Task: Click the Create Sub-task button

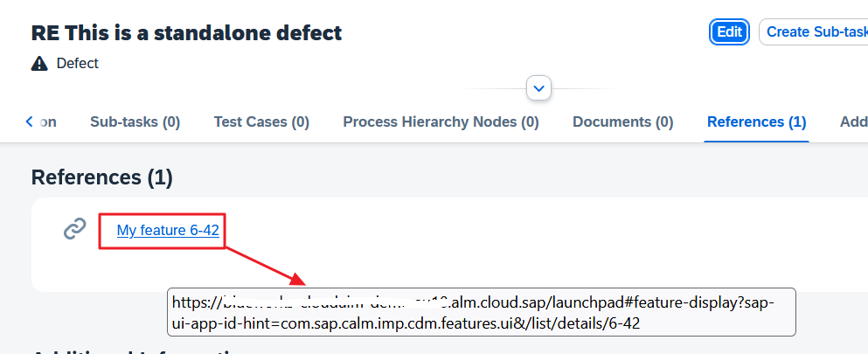Action: click(x=813, y=32)
